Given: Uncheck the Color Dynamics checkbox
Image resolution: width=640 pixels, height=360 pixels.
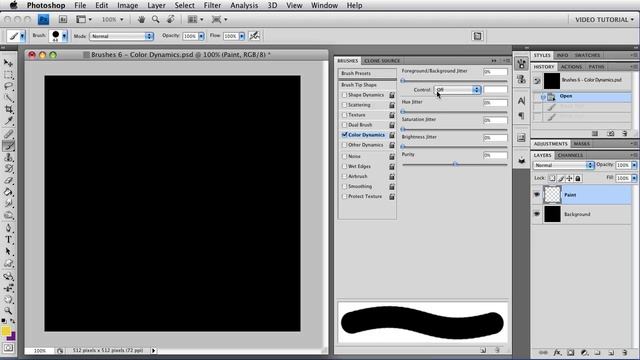Looking at the screenshot, I should (344, 135).
